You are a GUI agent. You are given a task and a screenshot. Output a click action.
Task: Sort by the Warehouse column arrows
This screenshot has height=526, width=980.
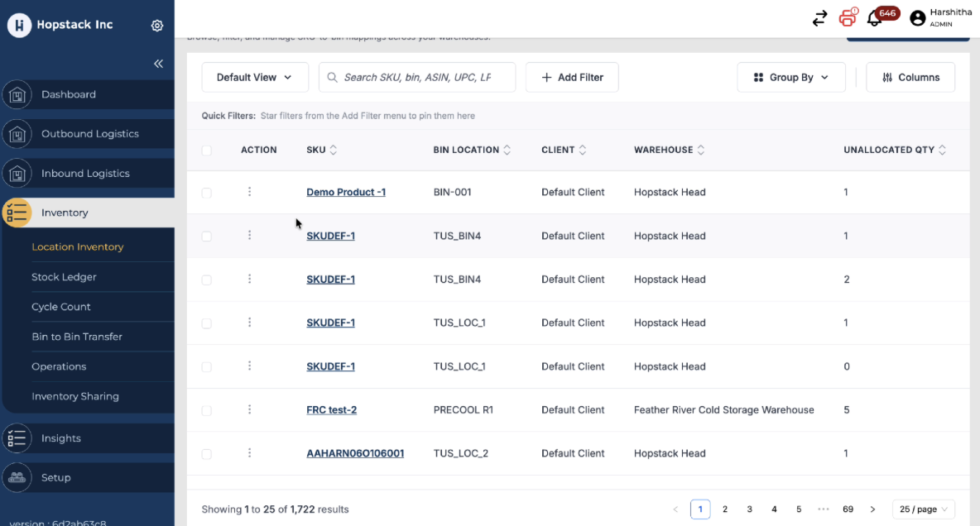(x=700, y=150)
